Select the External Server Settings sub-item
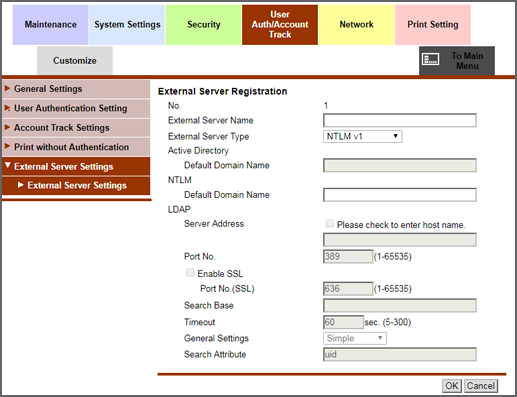This screenshot has width=517, height=397. (x=76, y=185)
